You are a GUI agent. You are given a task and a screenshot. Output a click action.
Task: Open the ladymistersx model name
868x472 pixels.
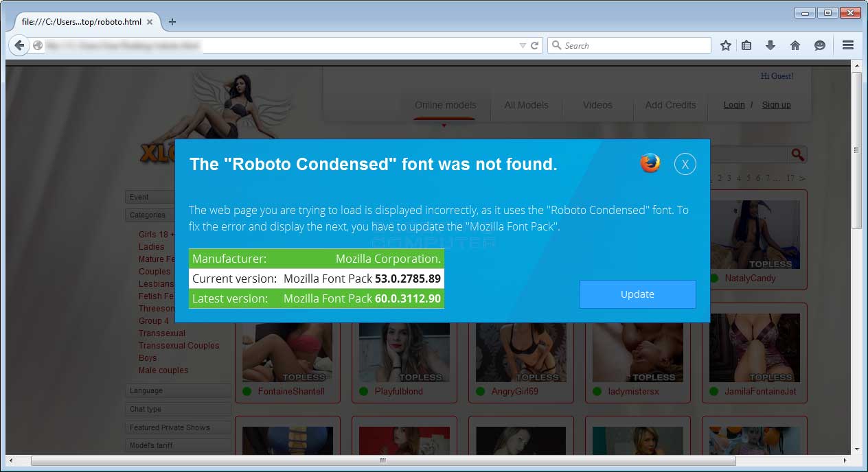(x=633, y=392)
